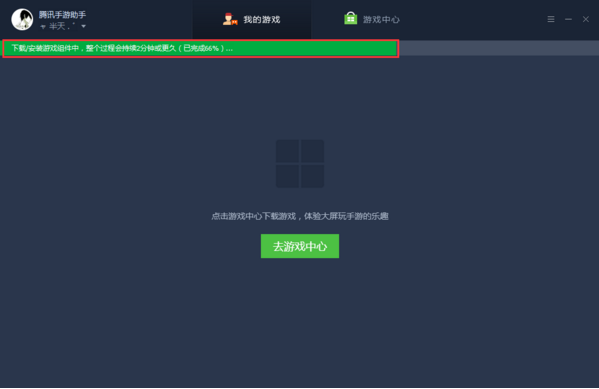Switch to the 我的游戏 tab
This screenshot has width=599, height=389.
[251, 19]
